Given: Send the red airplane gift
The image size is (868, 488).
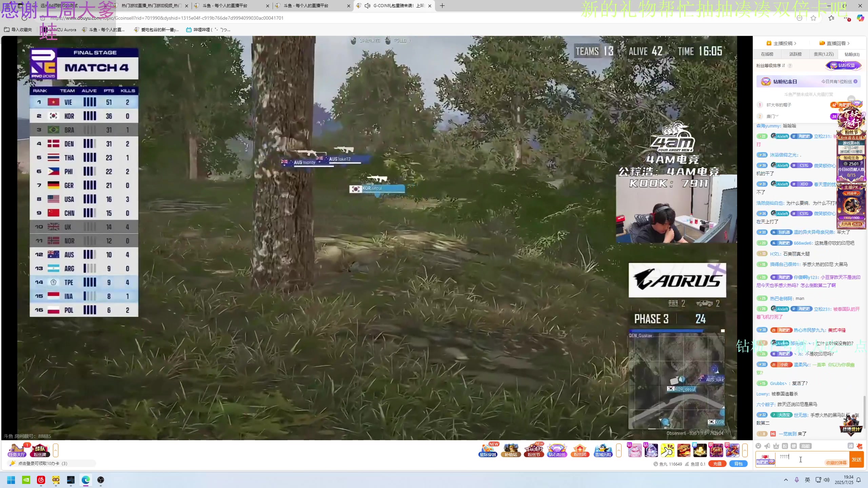Looking at the screenshot, I should point(732,450).
